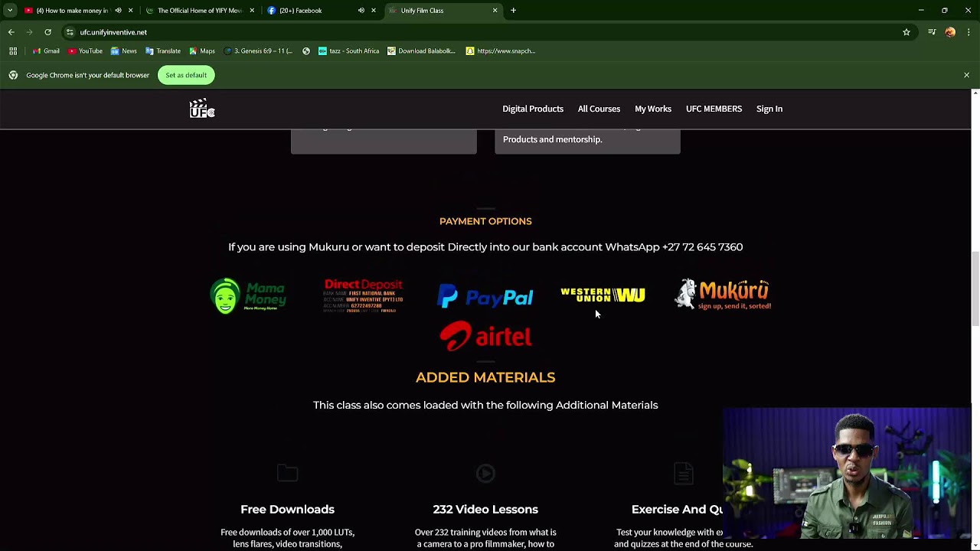
Task: Click the presenter webcam video overlay
Action: (x=847, y=474)
